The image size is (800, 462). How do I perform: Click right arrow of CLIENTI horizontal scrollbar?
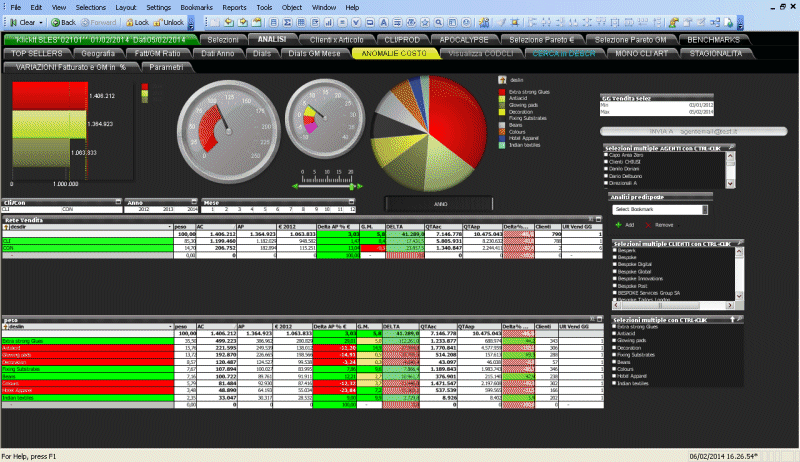pyautogui.click(x=729, y=305)
